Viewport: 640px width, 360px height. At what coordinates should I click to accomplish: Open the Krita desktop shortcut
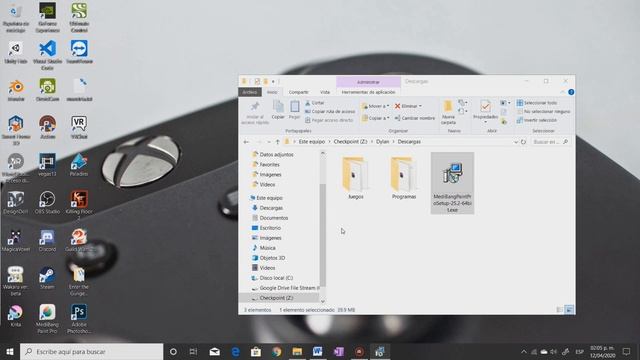(16, 316)
